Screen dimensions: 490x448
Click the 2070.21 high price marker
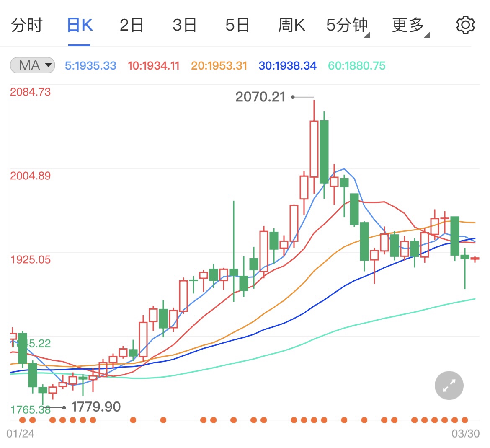click(262, 96)
